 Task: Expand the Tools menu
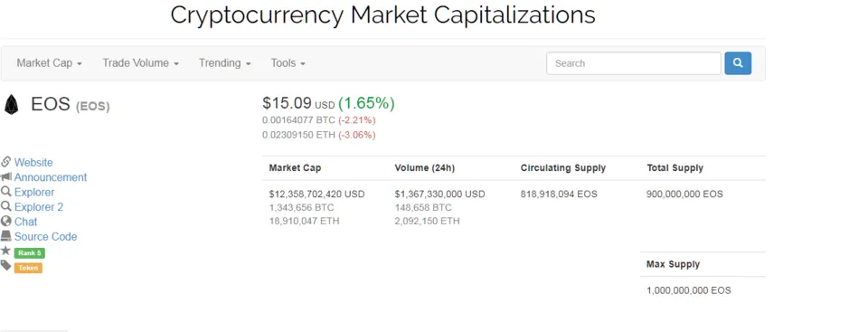(288, 63)
